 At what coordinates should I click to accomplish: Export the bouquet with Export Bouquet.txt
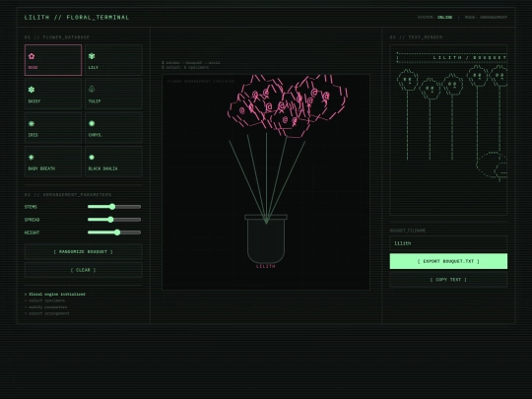click(448, 261)
